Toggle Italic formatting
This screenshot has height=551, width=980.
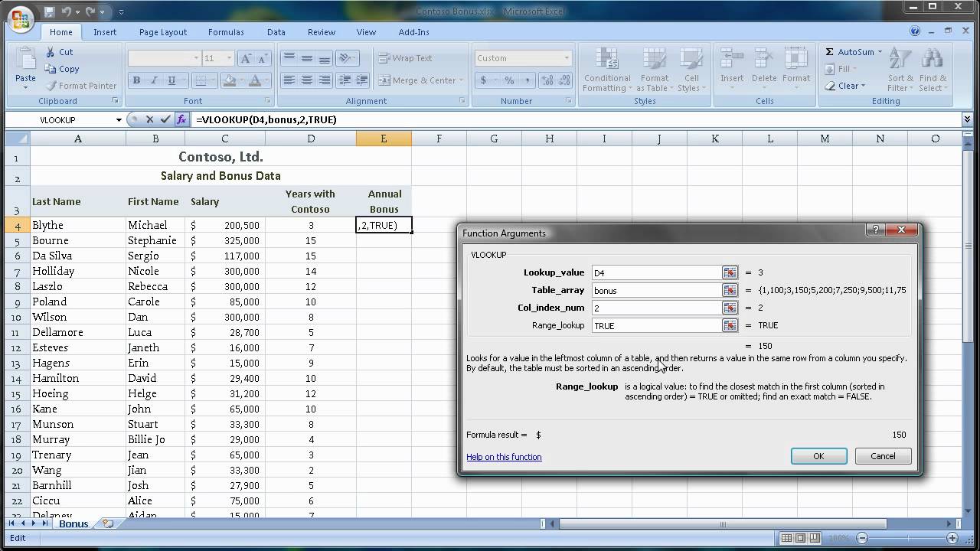coord(154,80)
